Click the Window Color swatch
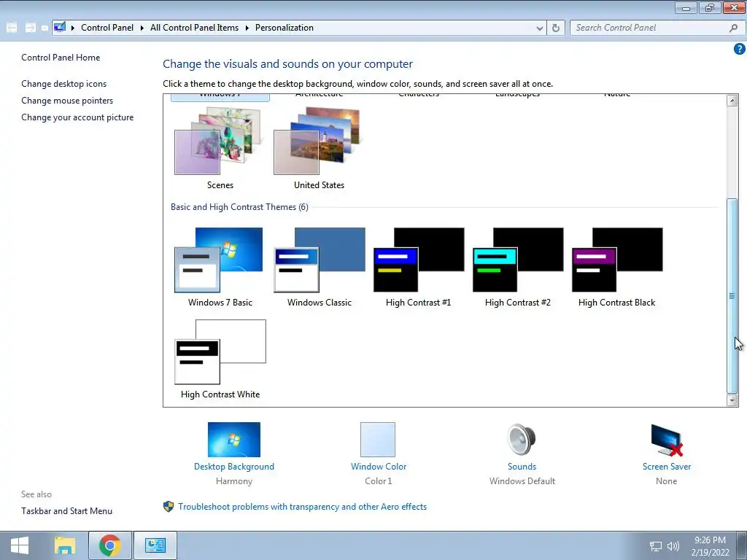This screenshot has width=747, height=560. [x=378, y=440]
